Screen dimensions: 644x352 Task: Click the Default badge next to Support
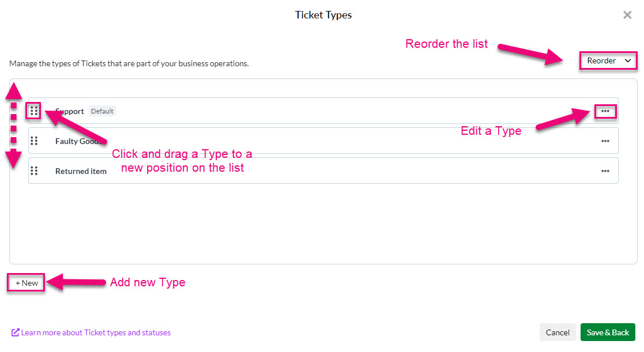point(102,111)
